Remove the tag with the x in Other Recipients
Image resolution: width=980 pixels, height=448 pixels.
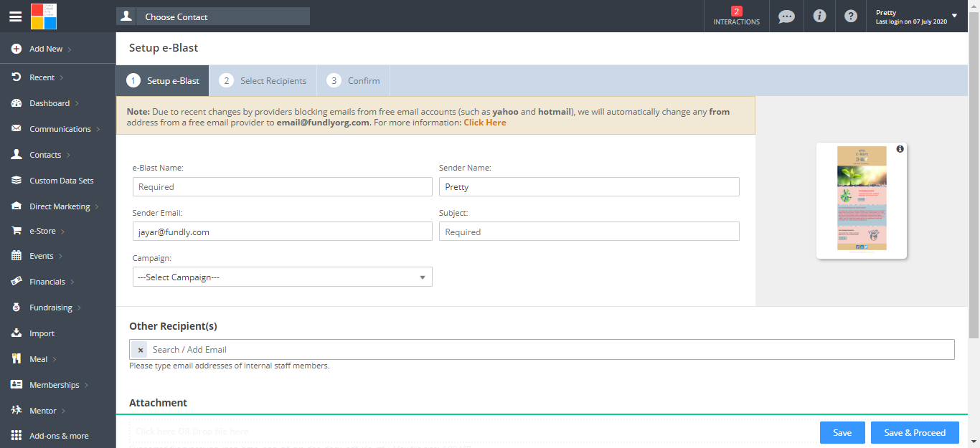pyautogui.click(x=141, y=350)
